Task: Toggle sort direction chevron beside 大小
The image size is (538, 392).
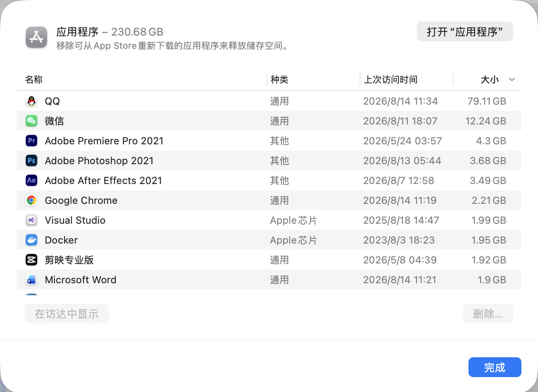Action: click(512, 79)
